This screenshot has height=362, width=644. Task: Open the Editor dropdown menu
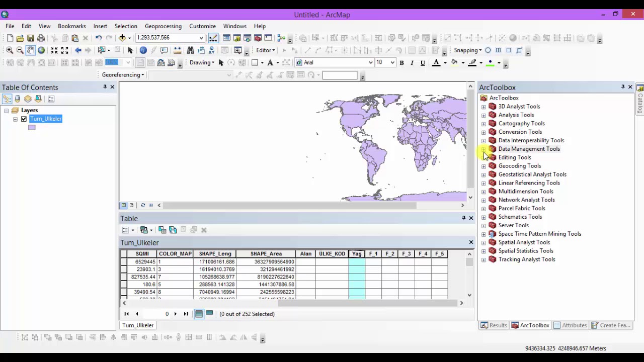[265, 50]
